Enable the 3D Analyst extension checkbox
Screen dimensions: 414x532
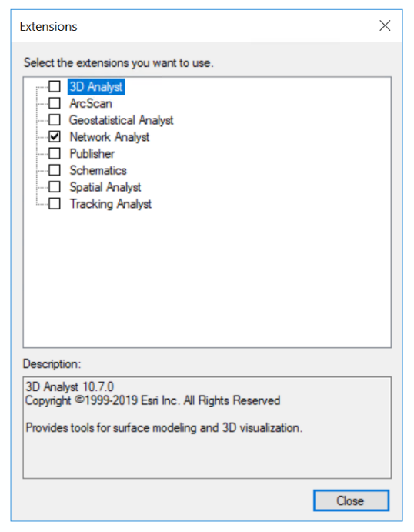(x=54, y=86)
